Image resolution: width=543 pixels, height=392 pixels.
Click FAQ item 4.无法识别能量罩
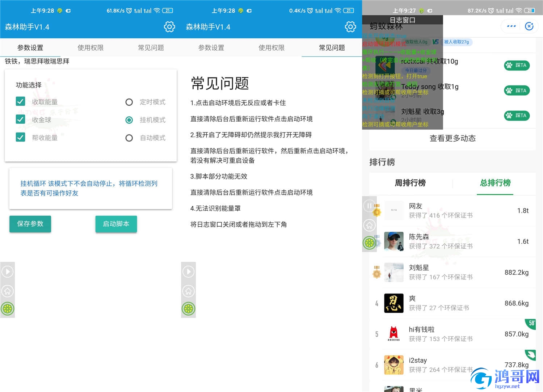click(215, 208)
